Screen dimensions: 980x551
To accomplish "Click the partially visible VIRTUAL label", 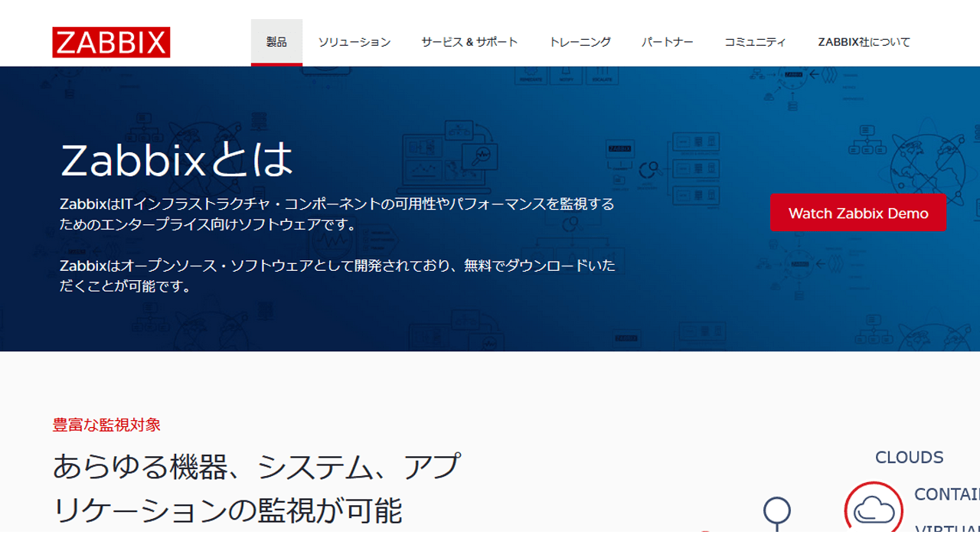I will tap(947, 528).
